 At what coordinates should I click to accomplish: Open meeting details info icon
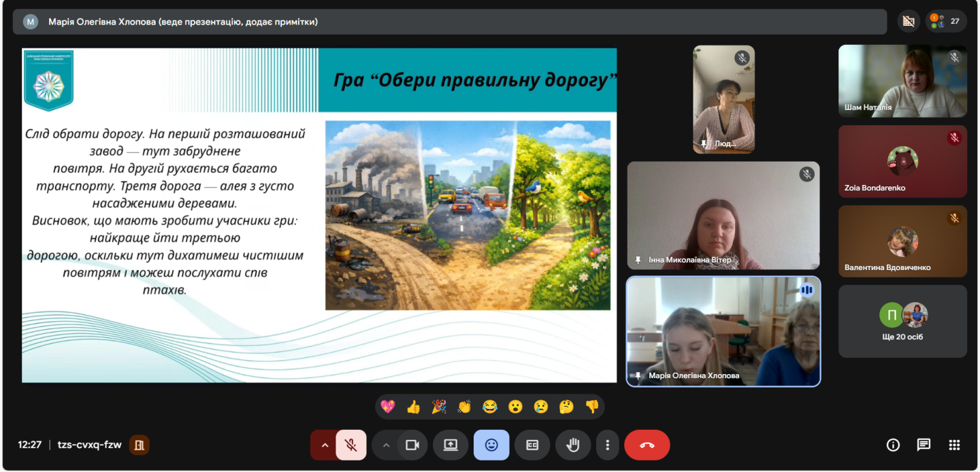click(893, 445)
